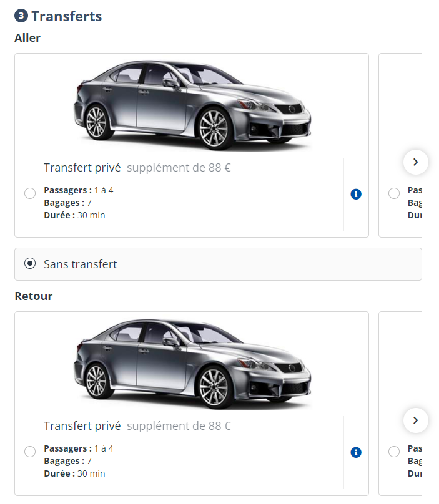Click the car image in Retour card
439x504 pixels.
pos(192,363)
